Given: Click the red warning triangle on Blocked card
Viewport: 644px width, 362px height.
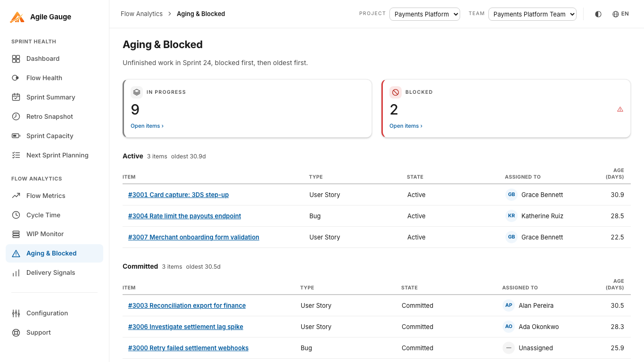Looking at the screenshot, I should 620,109.
